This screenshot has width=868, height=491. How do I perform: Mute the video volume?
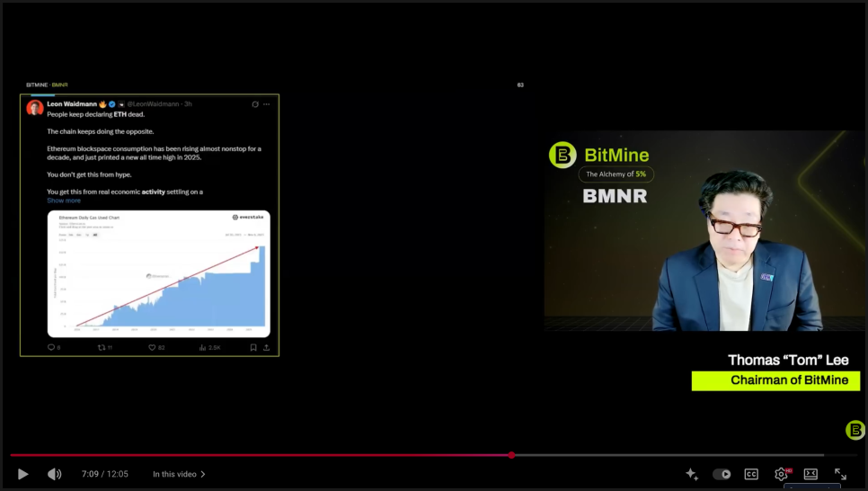(x=54, y=474)
